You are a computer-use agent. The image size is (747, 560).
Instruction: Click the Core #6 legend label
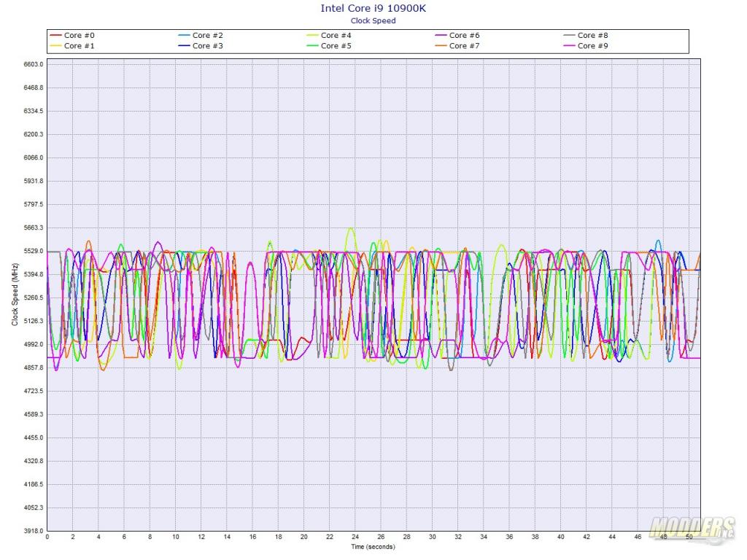[x=464, y=35]
